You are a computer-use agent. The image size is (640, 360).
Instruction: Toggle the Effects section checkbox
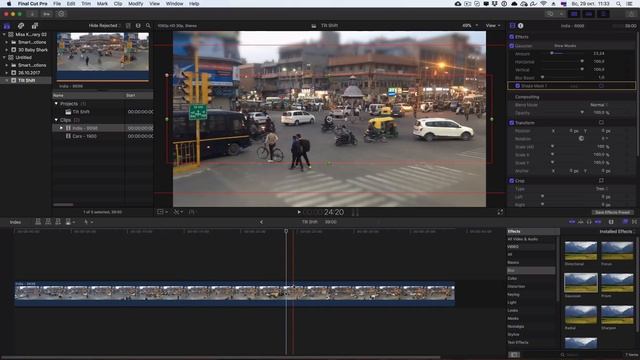[511, 37]
